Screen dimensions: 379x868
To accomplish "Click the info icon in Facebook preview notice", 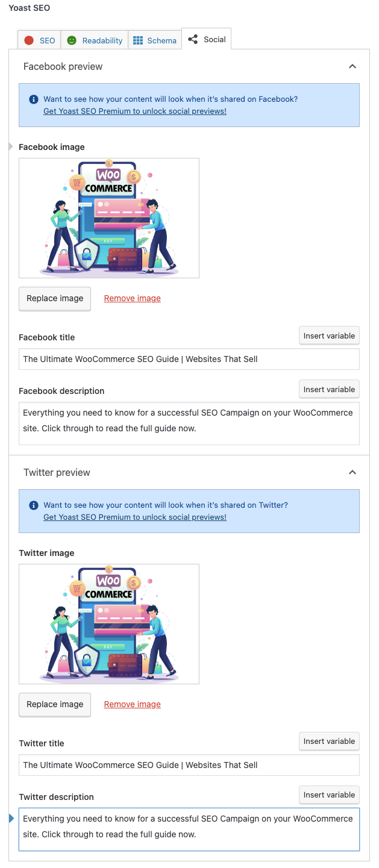I will pos(34,99).
